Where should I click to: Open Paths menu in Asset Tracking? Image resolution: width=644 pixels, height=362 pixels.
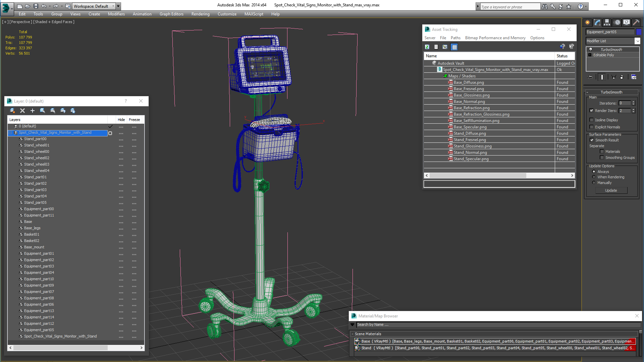[x=455, y=38]
